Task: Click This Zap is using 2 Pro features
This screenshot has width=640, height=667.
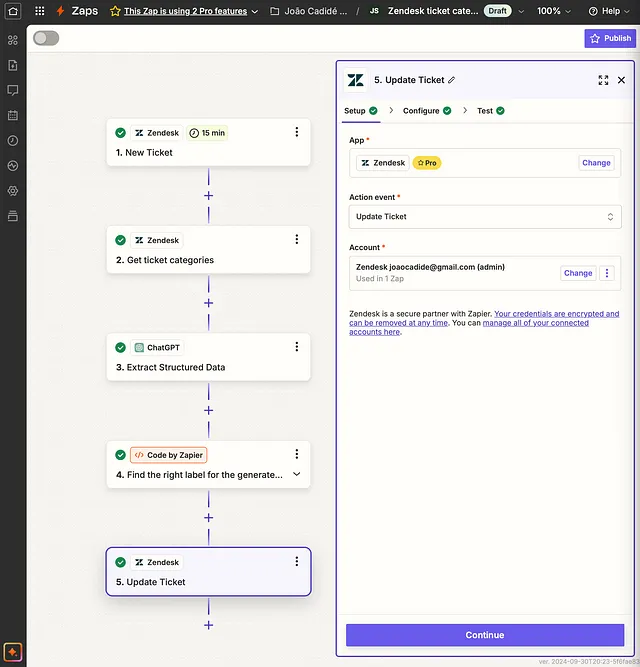Action: click(185, 11)
